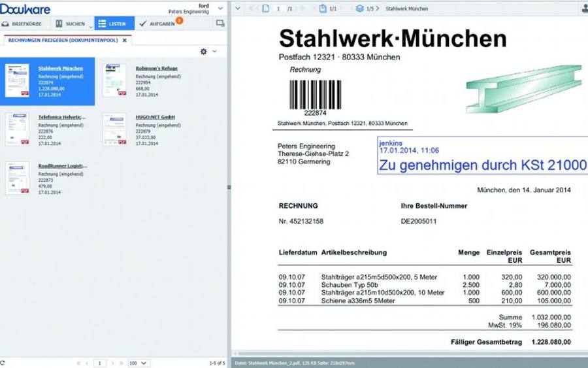Jump to first page in viewer

tap(251, 8)
